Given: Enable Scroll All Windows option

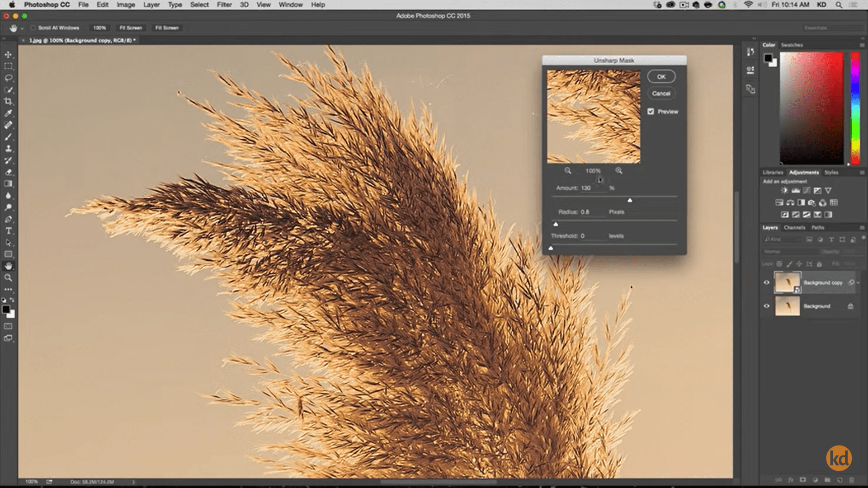Looking at the screenshot, I should [33, 28].
